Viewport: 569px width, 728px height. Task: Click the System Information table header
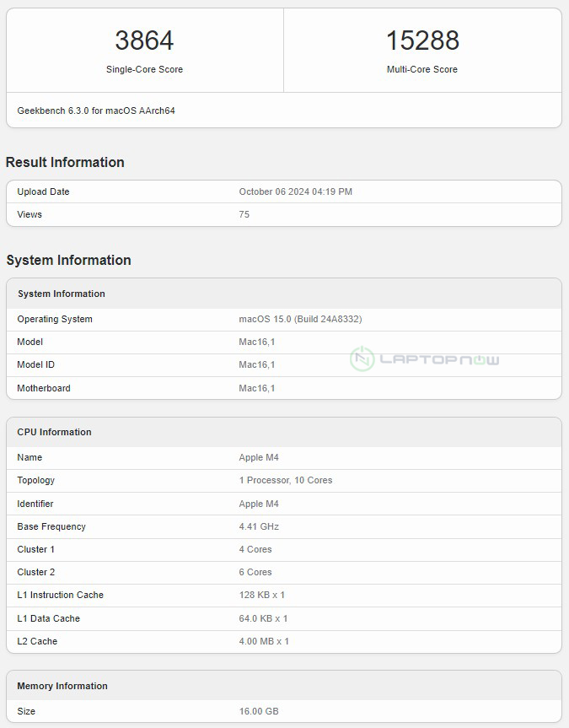point(62,294)
